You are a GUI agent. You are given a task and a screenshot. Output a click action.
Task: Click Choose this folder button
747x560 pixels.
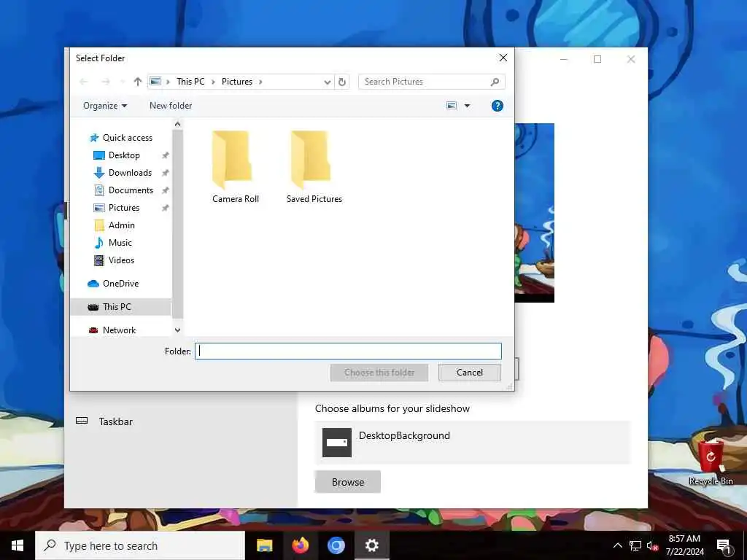pos(379,373)
